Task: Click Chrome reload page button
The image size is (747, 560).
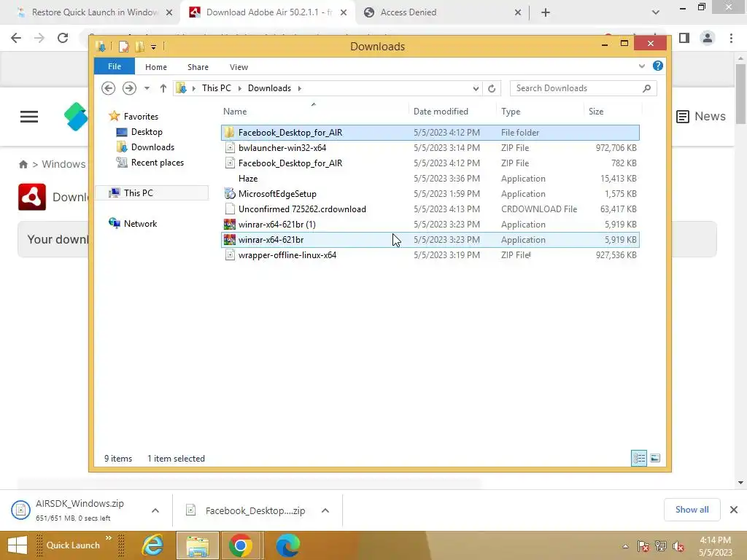Action: 63,38
